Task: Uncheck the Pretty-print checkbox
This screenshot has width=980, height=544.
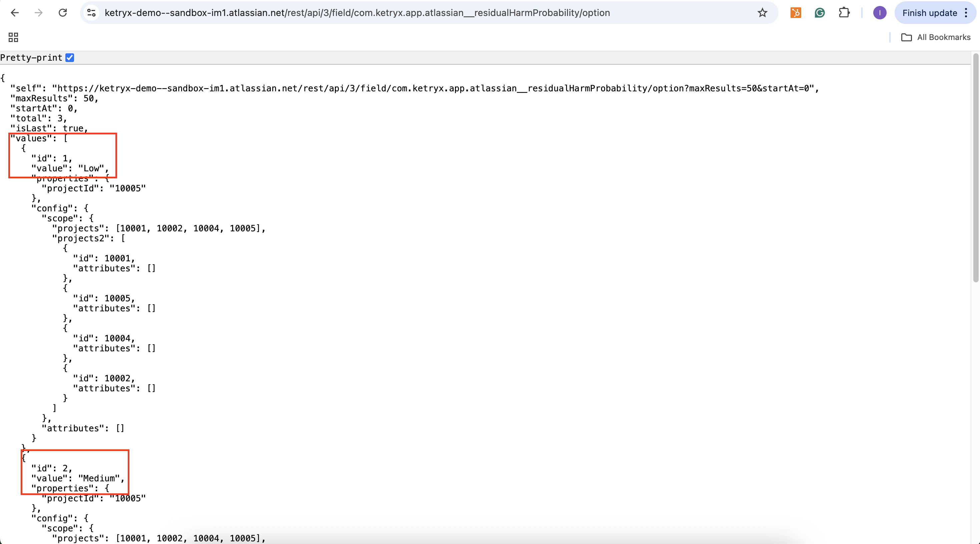Action: (x=70, y=58)
